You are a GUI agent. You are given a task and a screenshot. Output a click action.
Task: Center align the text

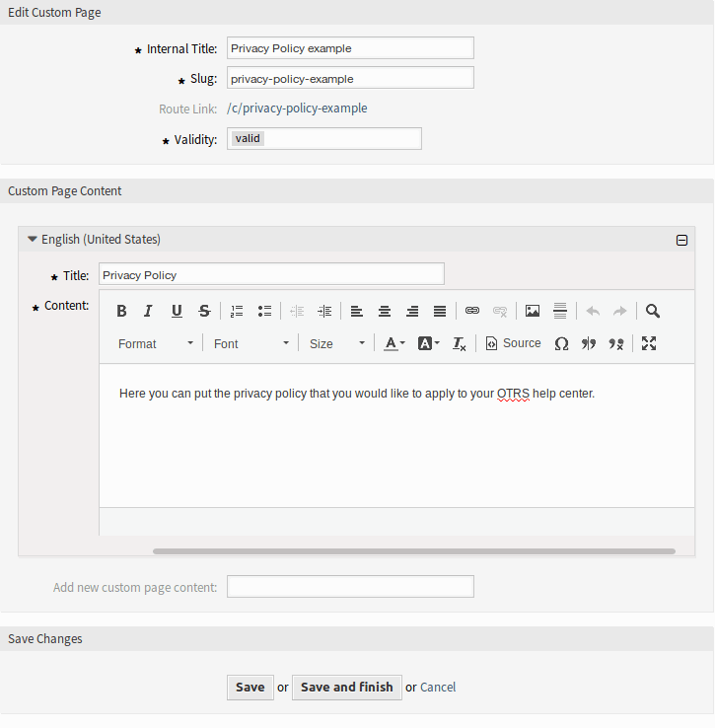[385, 311]
